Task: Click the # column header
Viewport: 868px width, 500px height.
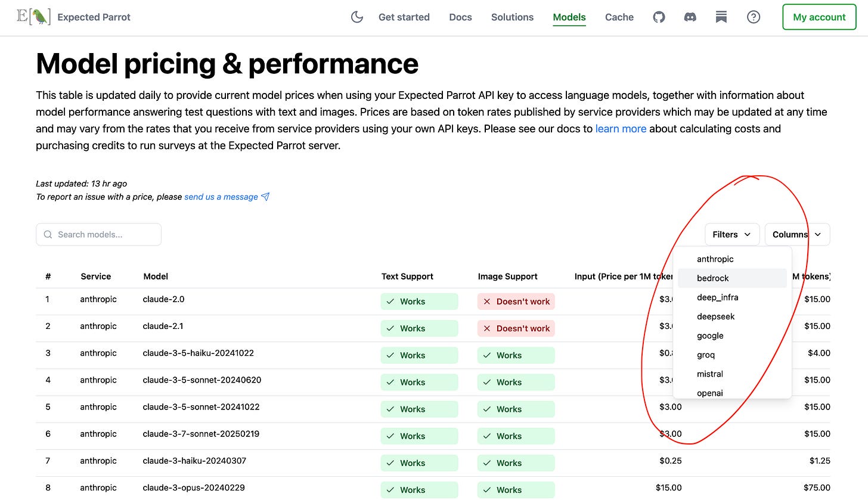Action: pos(48,277)
